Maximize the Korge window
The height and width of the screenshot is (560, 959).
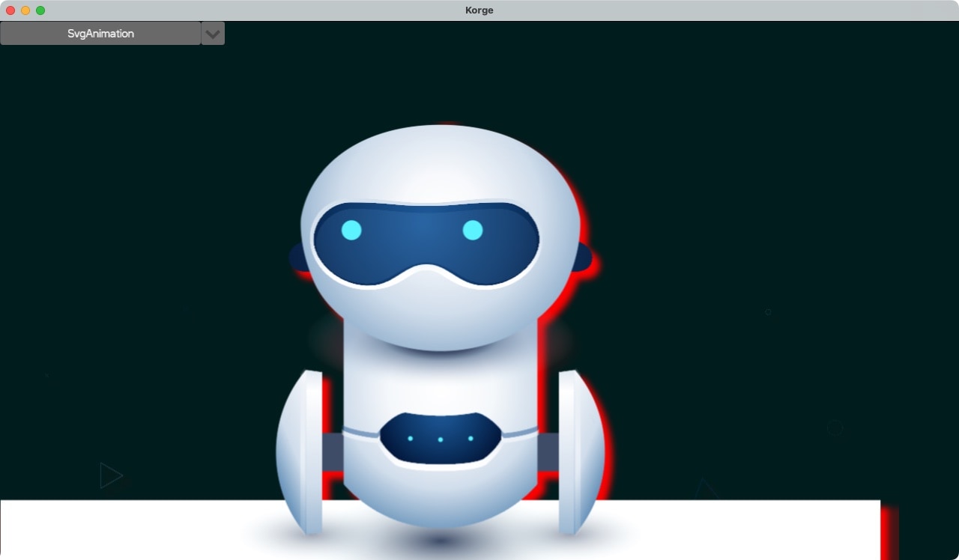point(40,10)
